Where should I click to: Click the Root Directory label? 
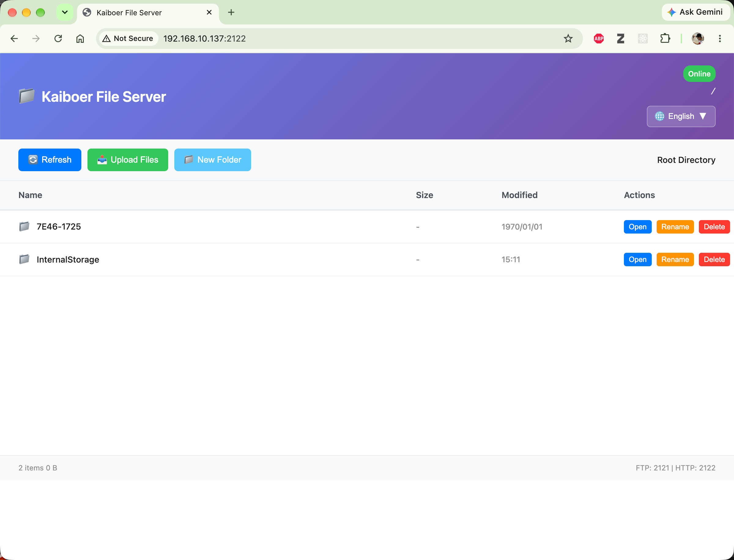coord(686,160)
